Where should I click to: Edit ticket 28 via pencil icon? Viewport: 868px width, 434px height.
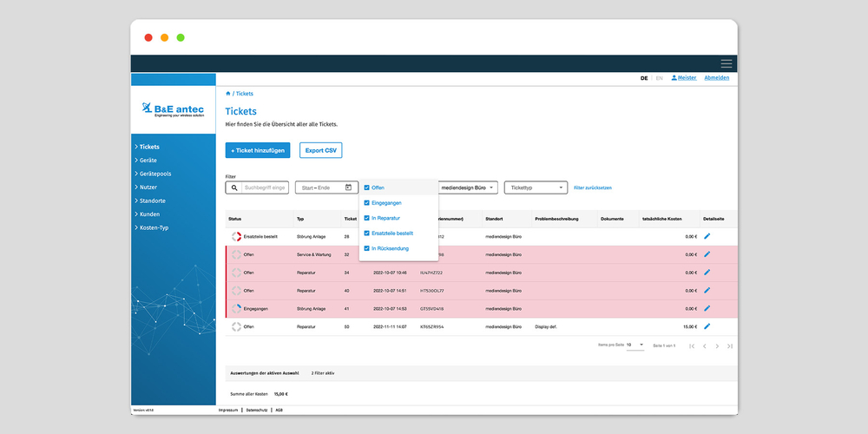tap(707, 236)
